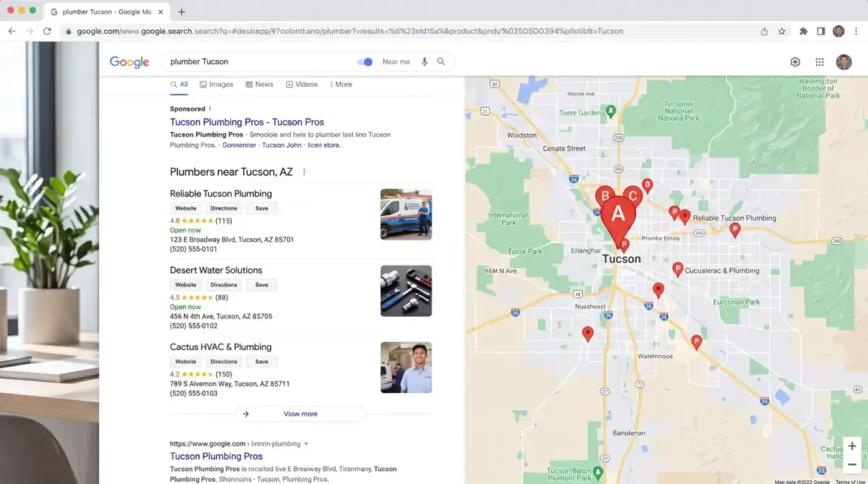
Task: Save Cactus HVAC & Plumbing listing
Action: [x=262, y=362]
